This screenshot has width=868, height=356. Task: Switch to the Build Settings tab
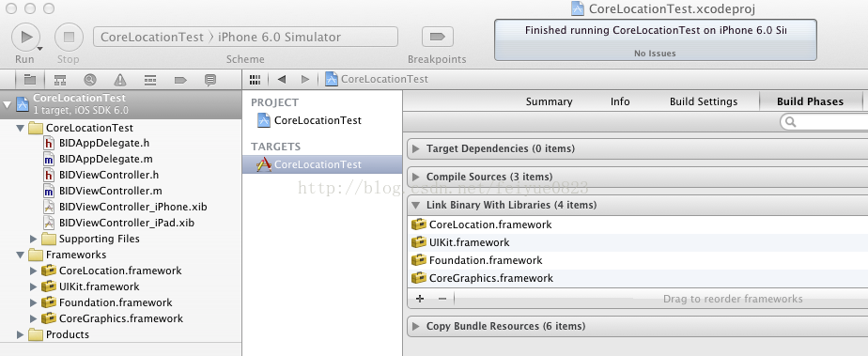click(704, 101)
